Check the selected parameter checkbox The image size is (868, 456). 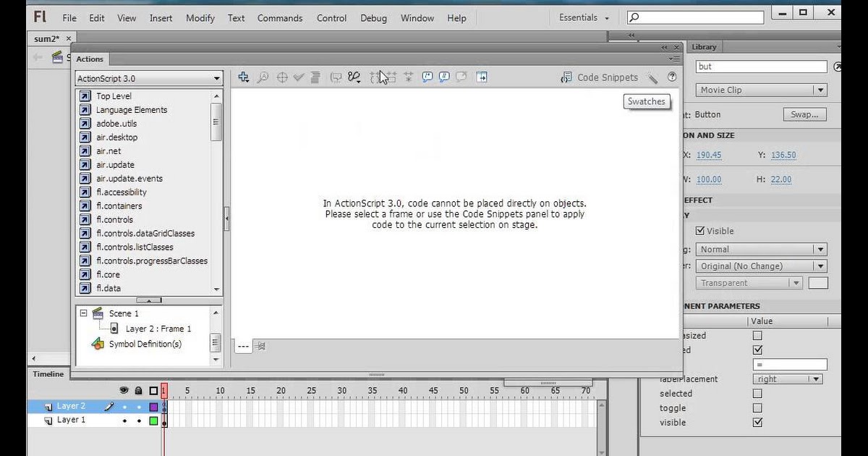(757, 394)
